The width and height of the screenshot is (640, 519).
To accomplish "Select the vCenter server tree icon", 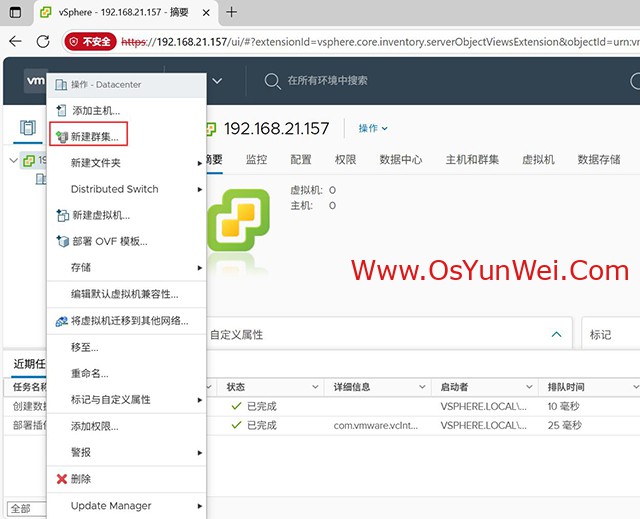I will (29, 161).
